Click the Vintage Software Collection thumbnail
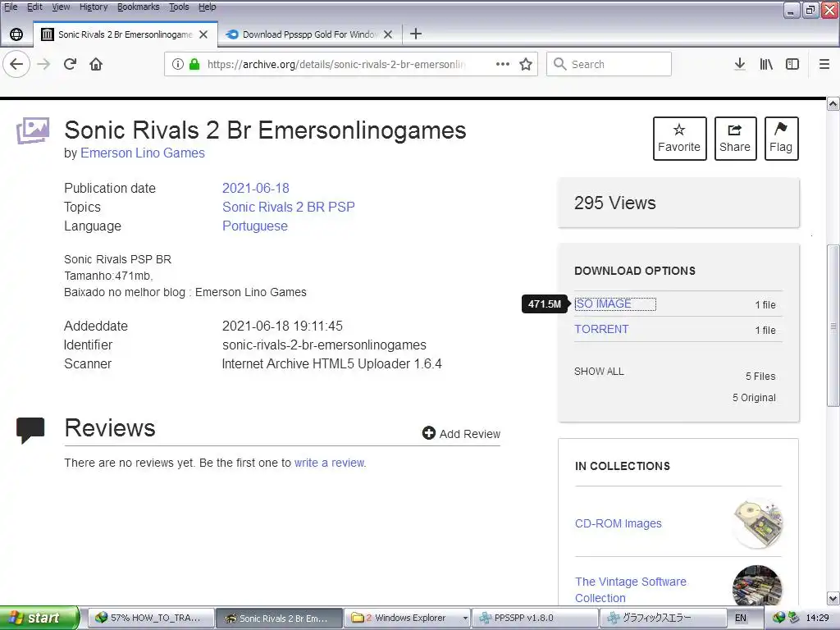 (757, 586)
